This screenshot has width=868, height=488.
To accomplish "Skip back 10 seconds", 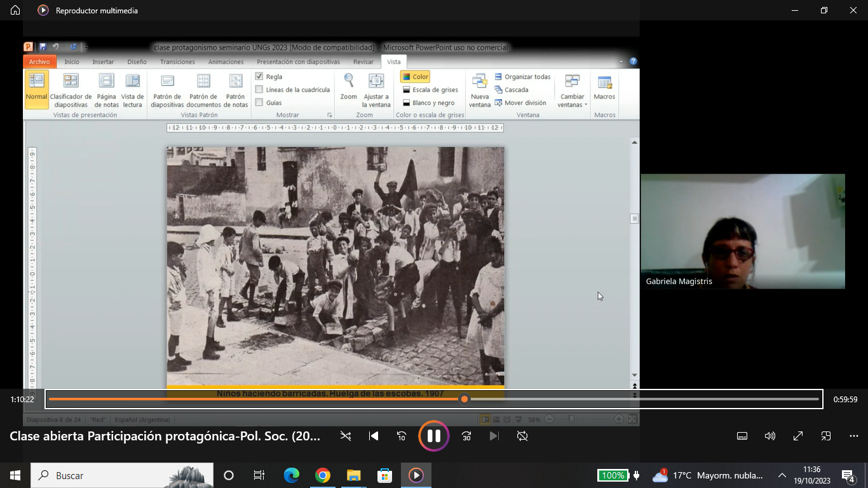I will [x=402, y=436].
